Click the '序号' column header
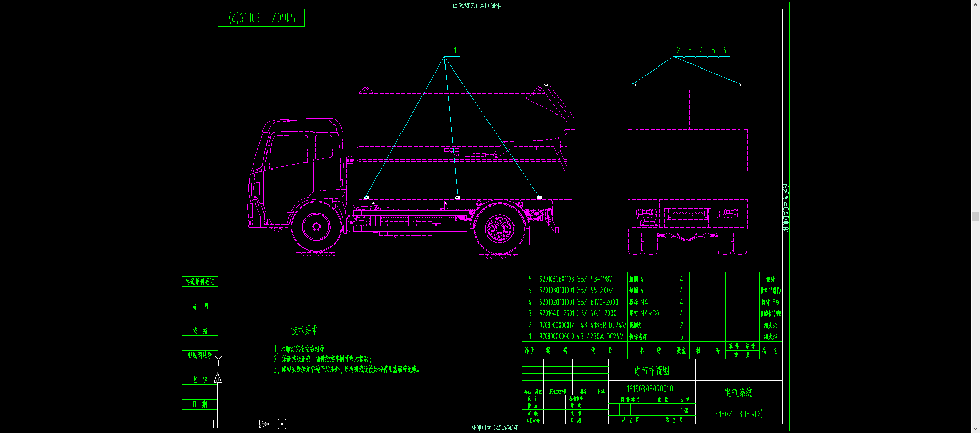 point(529,351)
